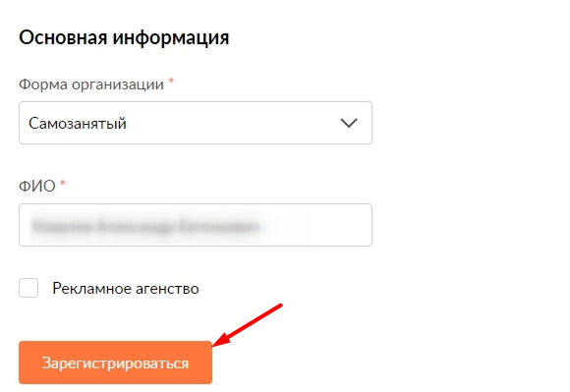Click the red asterisk next to «ФИО»
570x392 pixels.
[63, 183]
